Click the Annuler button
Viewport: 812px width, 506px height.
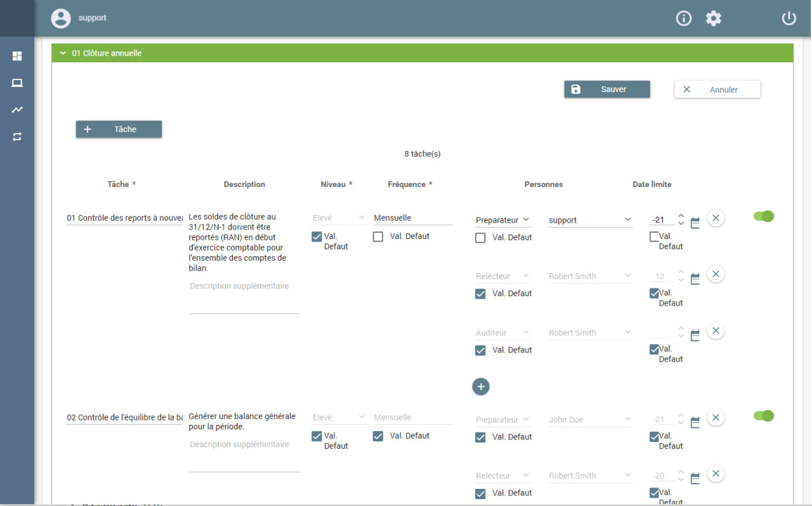pos(717,89)
